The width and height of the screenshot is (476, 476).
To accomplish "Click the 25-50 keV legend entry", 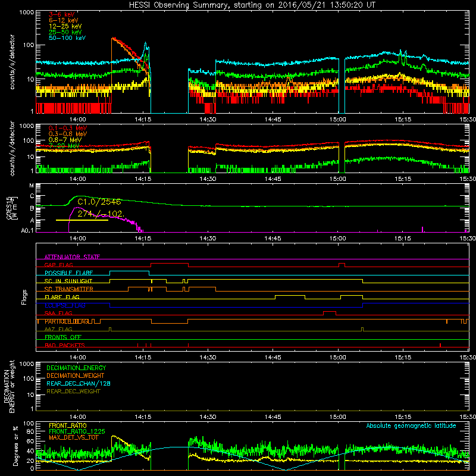I will (65, 32).
